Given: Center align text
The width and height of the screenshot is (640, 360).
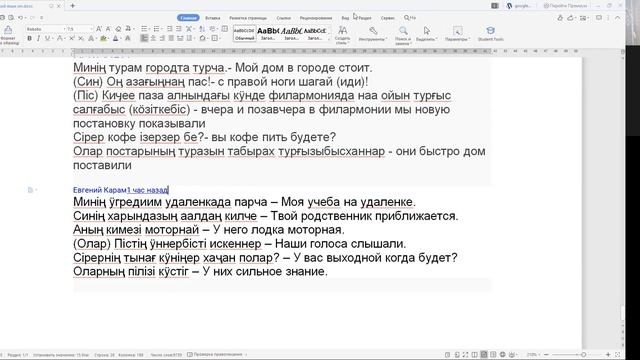Looking at the screenshot, I should click(x=153, y=38).
